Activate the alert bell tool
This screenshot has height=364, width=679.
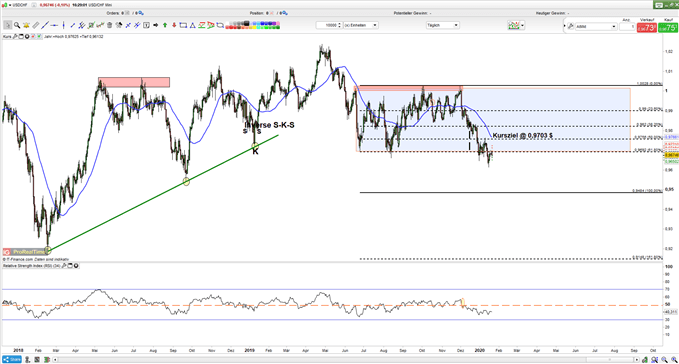click(26, 26)
